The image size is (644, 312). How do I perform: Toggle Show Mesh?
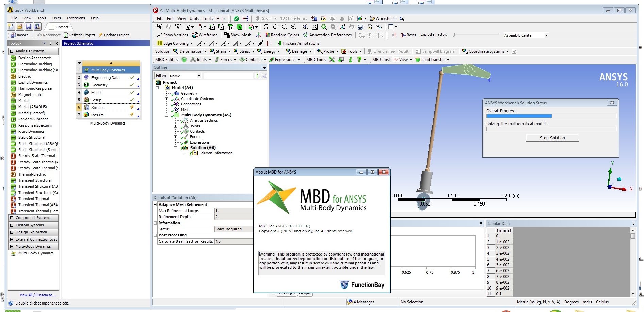(238, 35)
